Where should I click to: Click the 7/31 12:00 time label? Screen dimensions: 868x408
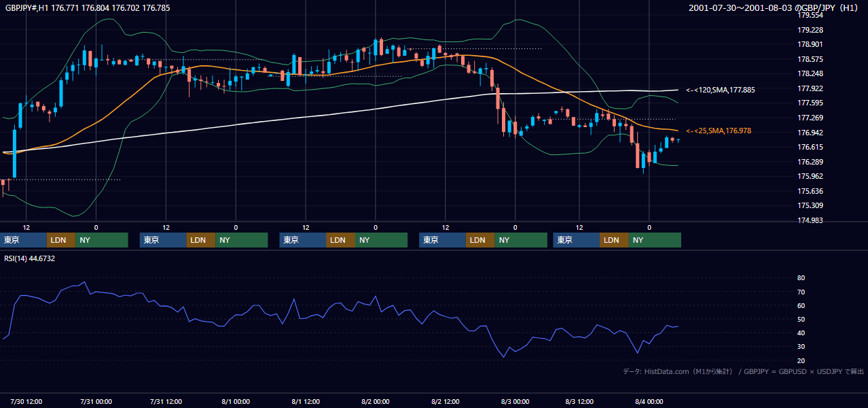click(x=166, y=401)
